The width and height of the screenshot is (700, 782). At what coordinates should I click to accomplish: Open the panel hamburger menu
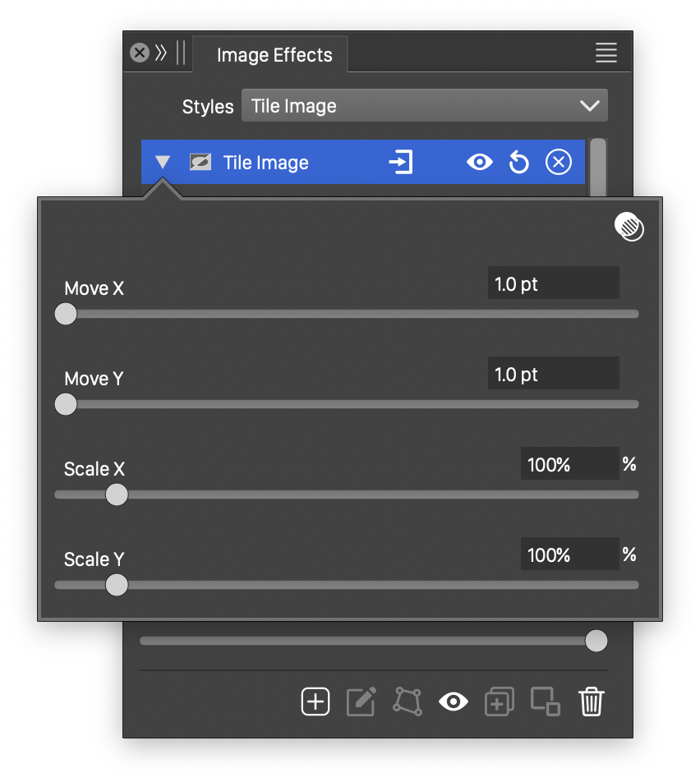coord(606,53)
